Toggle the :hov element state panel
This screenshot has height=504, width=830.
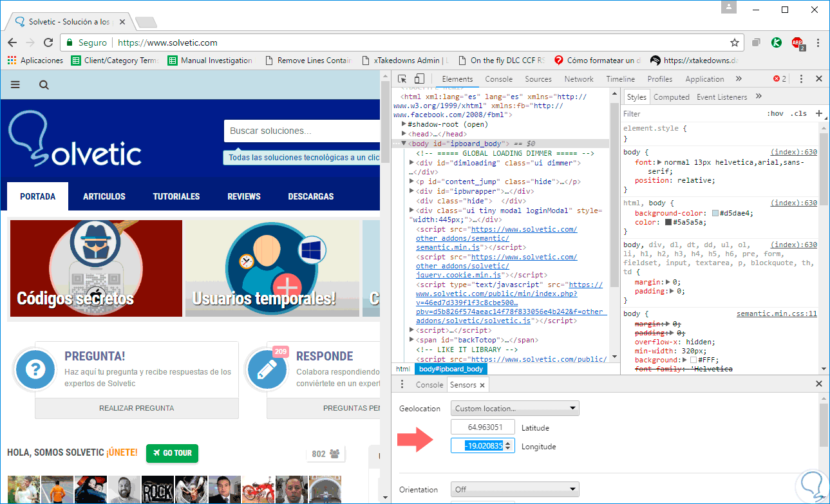pyautogui.click(x=775, y=113)
